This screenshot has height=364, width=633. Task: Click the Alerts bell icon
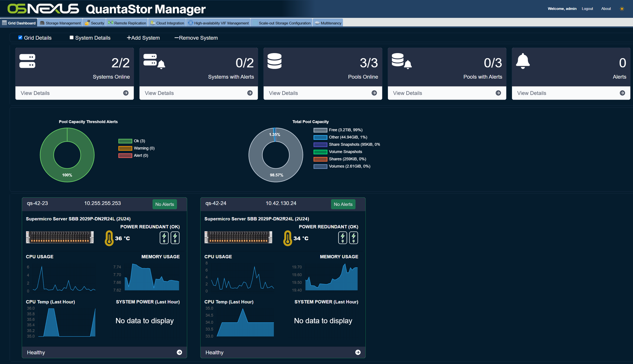[523, 61]
